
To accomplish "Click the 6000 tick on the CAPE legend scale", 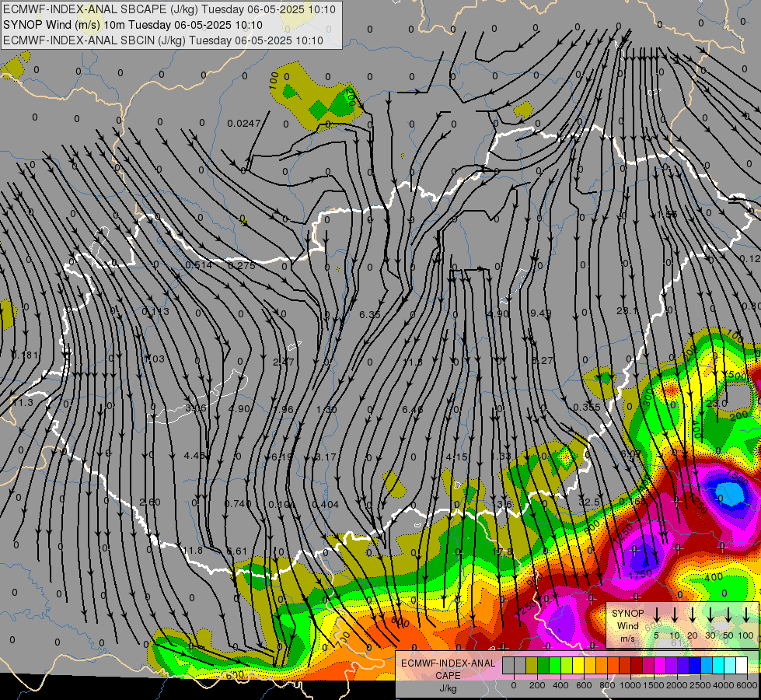I will coord(748,685).
